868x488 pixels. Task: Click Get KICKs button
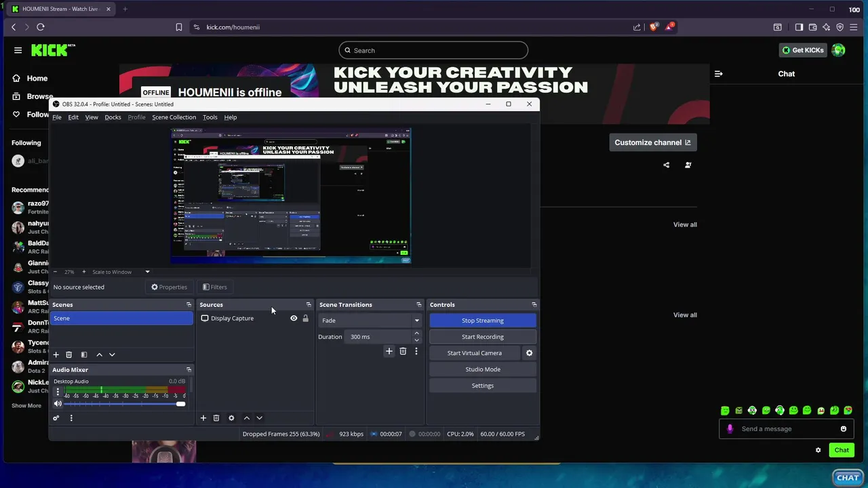click(802, 50)
